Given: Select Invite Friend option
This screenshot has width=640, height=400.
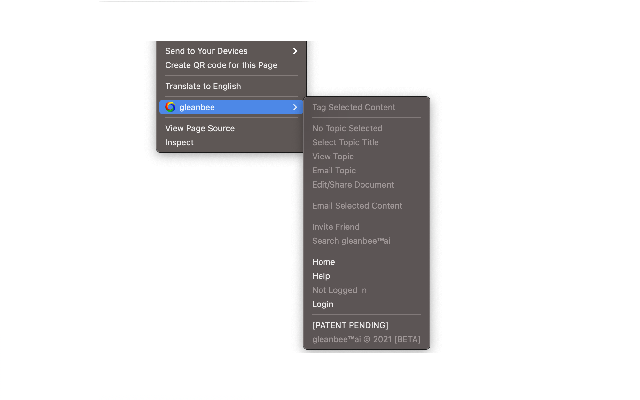Looking at the screenshot, I should [336, 227].
